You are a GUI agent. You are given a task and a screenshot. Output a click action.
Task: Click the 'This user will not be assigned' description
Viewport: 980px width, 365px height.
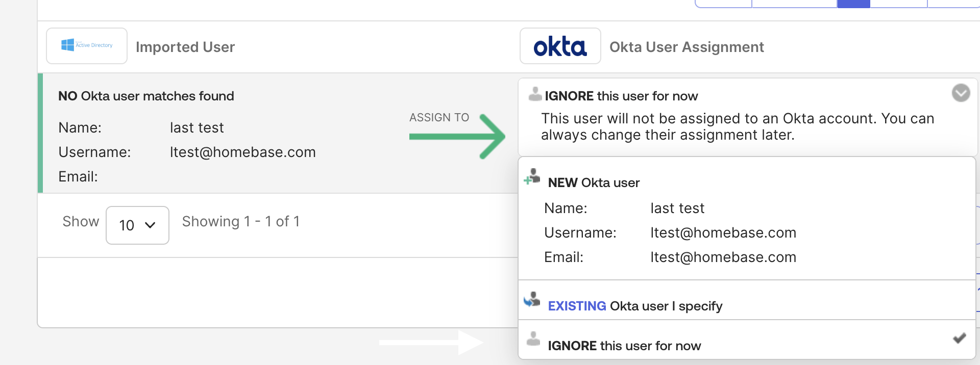point(738,126)
